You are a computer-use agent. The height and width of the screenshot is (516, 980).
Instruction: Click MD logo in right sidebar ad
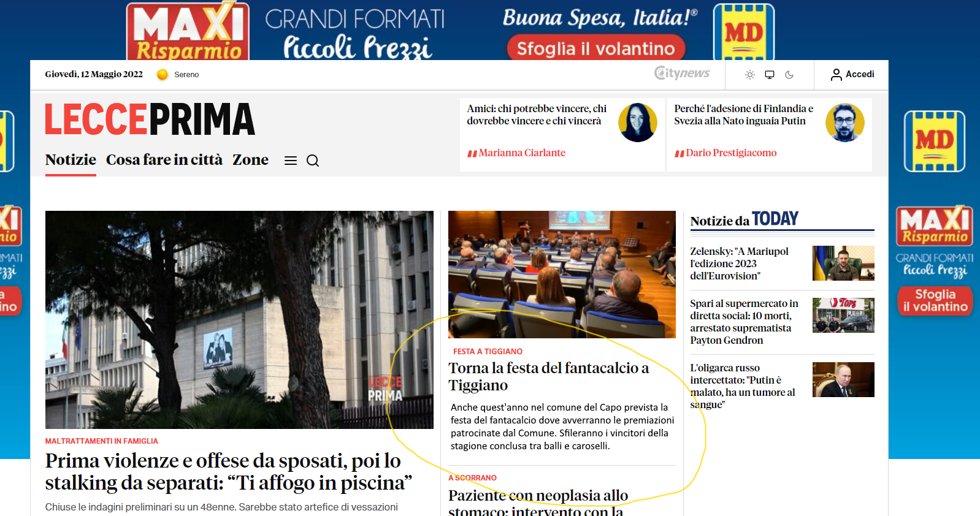(935, 142)
